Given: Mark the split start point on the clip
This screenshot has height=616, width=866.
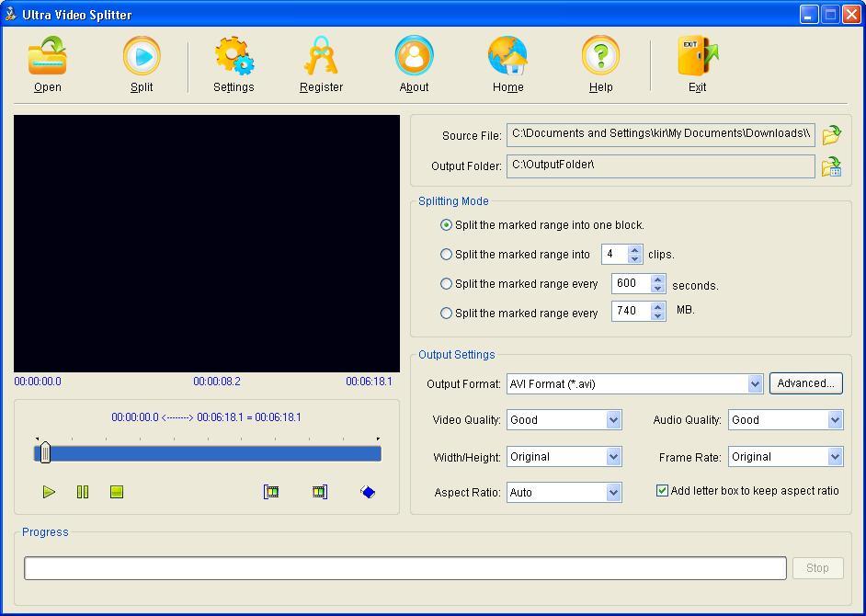Looking at the screenshot, I should (271, 492).
